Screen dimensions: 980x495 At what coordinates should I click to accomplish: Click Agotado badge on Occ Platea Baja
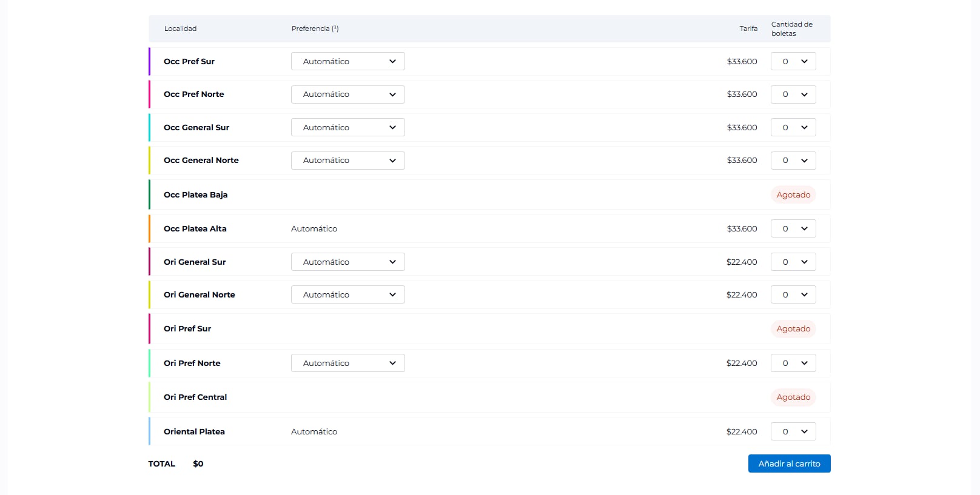coord(793,194)
